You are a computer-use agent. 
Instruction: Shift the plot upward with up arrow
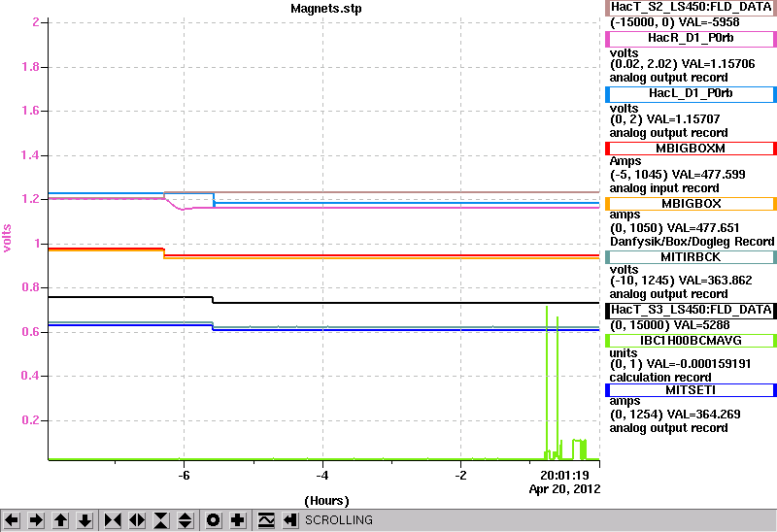coord(60,520)
